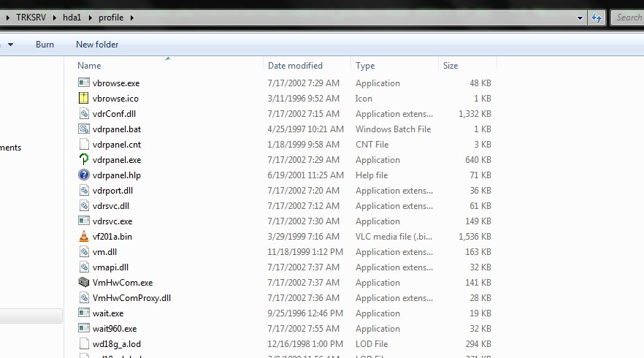Viewport: 644px width, 358px height.
Task: Click the refresh button beside address bar
Action: coord(597,18)
